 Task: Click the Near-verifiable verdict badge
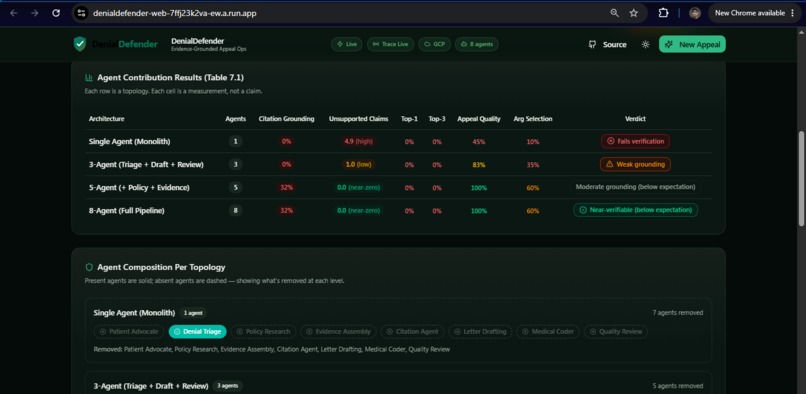click(635, 210)
